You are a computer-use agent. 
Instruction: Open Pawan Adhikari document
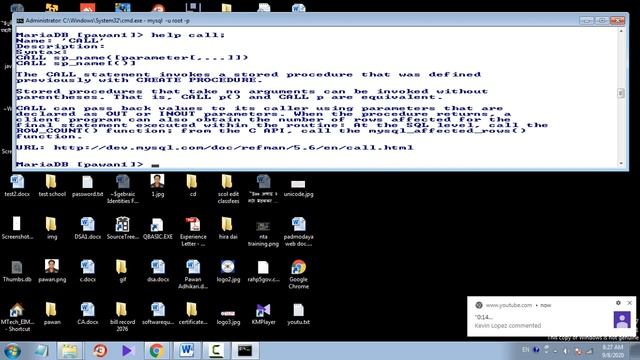pyautogui.click(x=193, y=274)
